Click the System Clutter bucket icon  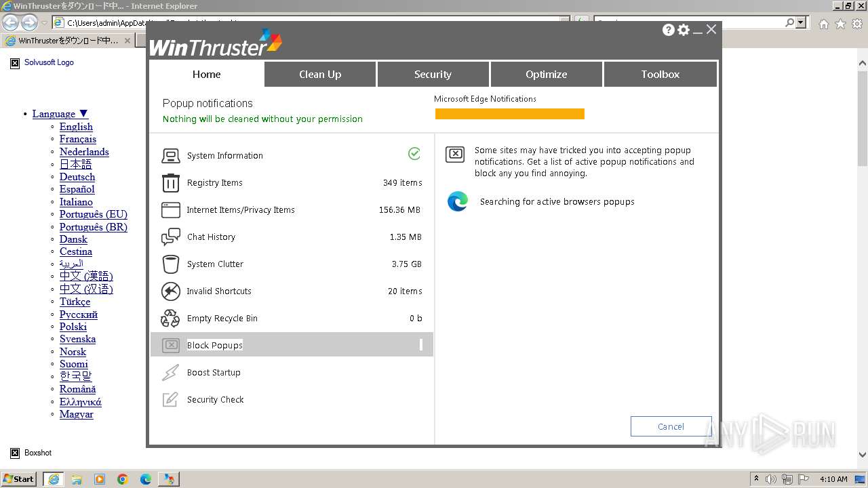coord(170,264)
